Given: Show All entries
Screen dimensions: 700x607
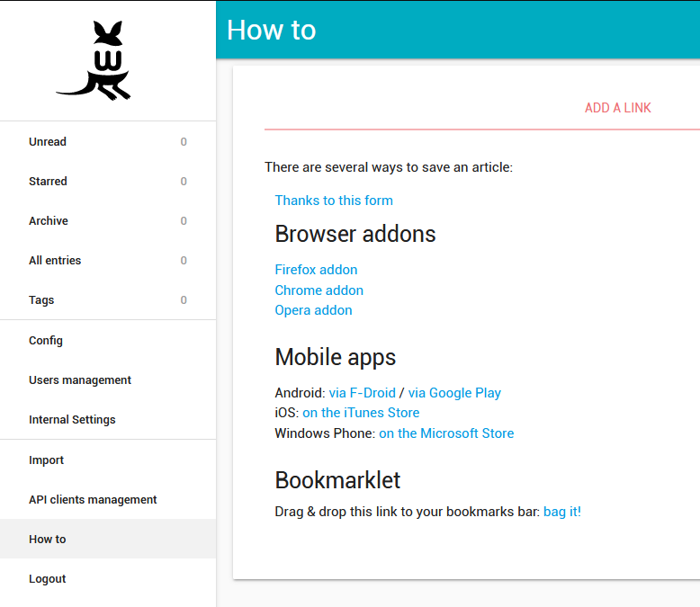Looking at the screenshot, I should point(55,261).
